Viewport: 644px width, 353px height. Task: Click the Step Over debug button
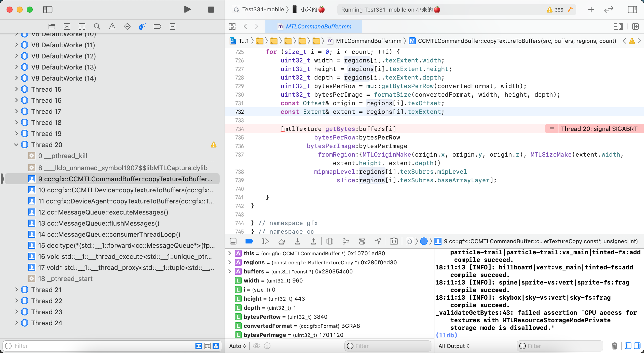pyautogui.click(x=281, y=241)
